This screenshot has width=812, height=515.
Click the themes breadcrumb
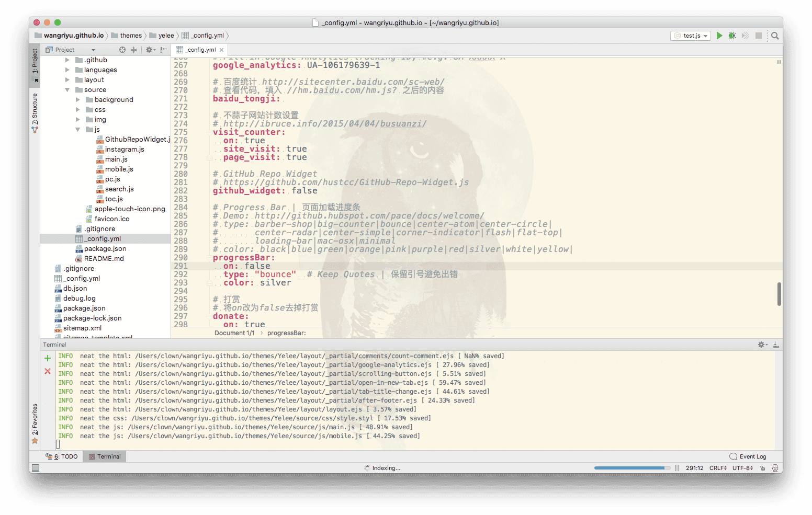coord(126,36)
